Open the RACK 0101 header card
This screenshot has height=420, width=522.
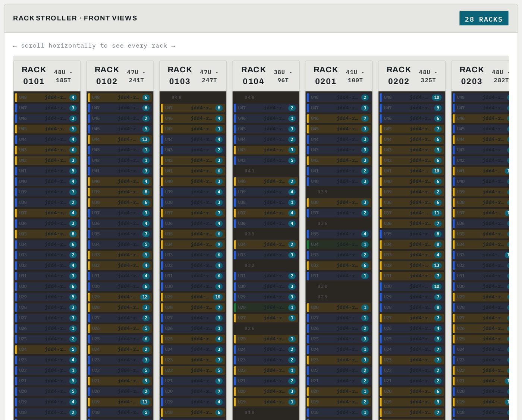pyautogui.click(x=47, y=76)
